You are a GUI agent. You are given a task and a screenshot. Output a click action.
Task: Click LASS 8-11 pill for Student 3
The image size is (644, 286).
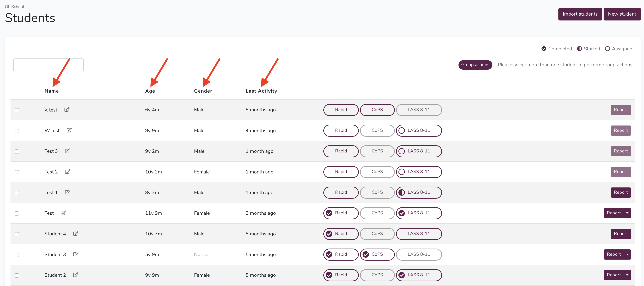click(x=419, y=254)
